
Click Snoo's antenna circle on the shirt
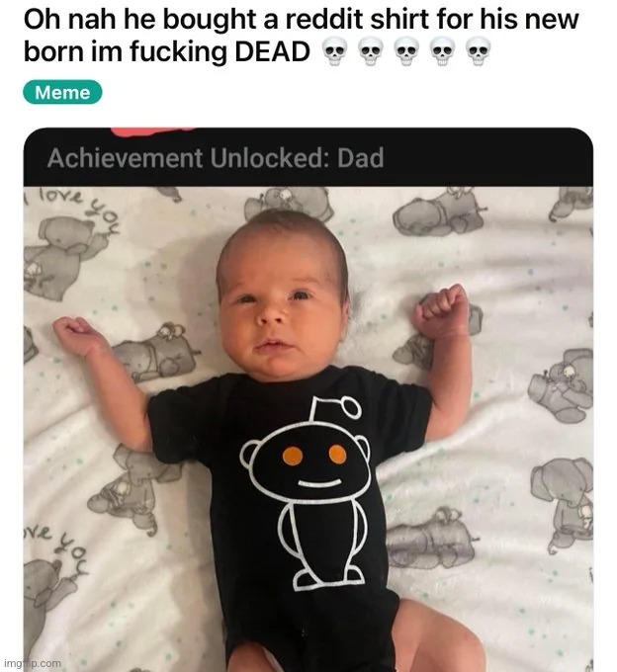point(352,408)
